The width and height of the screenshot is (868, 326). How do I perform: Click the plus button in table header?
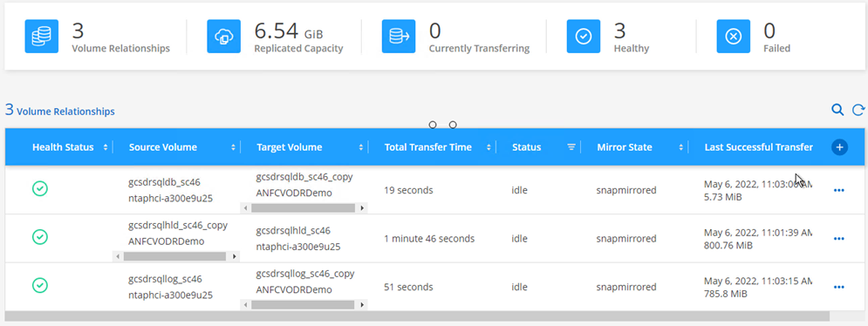coord(839,147)
